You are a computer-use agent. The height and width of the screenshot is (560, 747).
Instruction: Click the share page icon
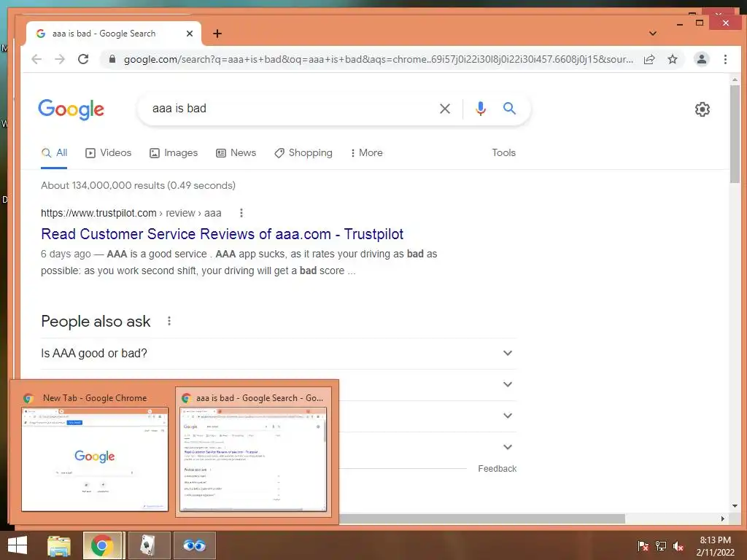[649, 59]
